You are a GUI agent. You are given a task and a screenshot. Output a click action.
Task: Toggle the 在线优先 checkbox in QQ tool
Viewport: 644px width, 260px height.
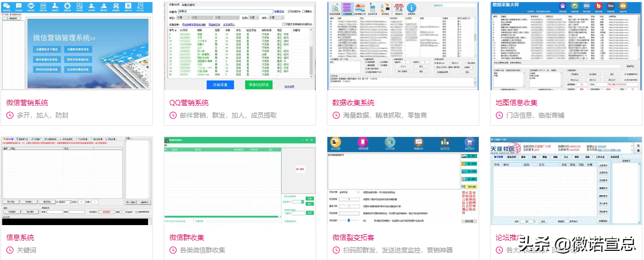tap(289, 11)
